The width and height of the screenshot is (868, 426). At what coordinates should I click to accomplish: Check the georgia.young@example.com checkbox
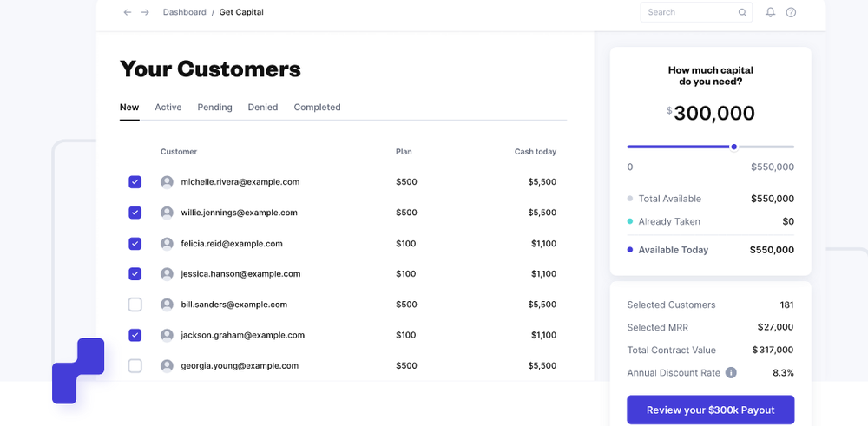(135, 365)
